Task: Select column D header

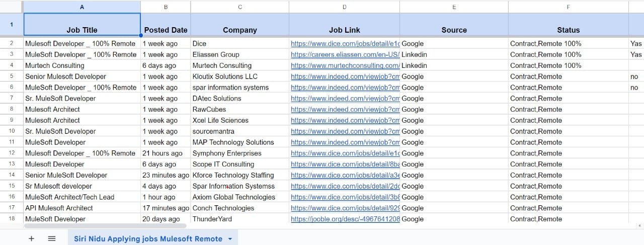Action: (344, 7)
